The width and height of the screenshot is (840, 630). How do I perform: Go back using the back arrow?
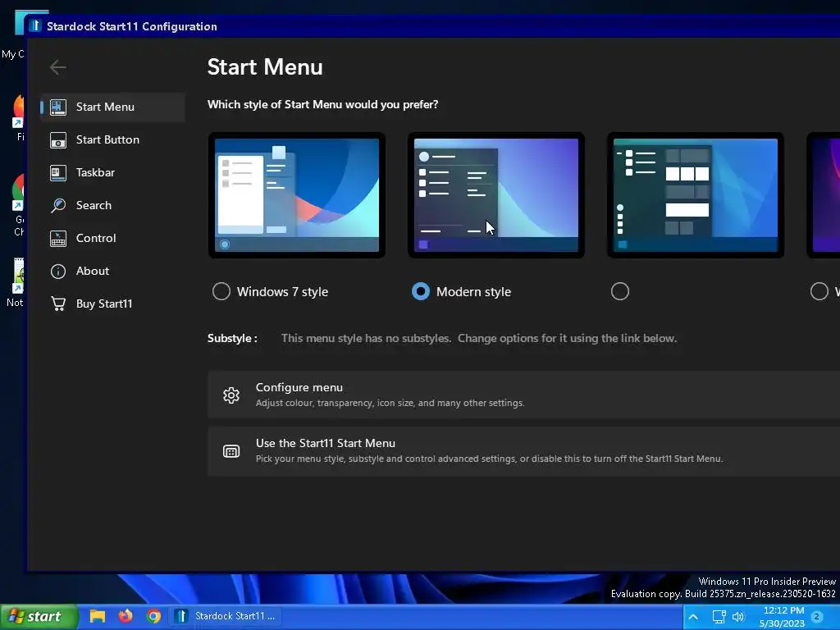coord(58,67)
